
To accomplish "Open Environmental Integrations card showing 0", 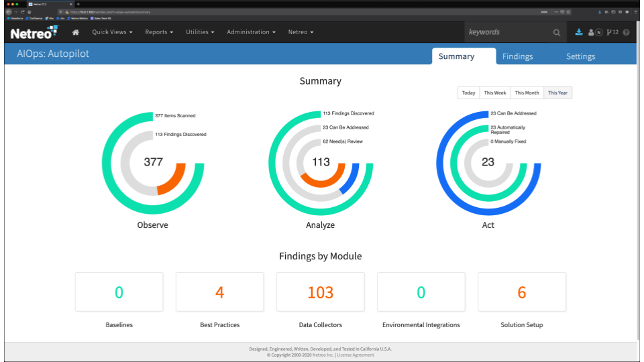I will coord(421,292).
